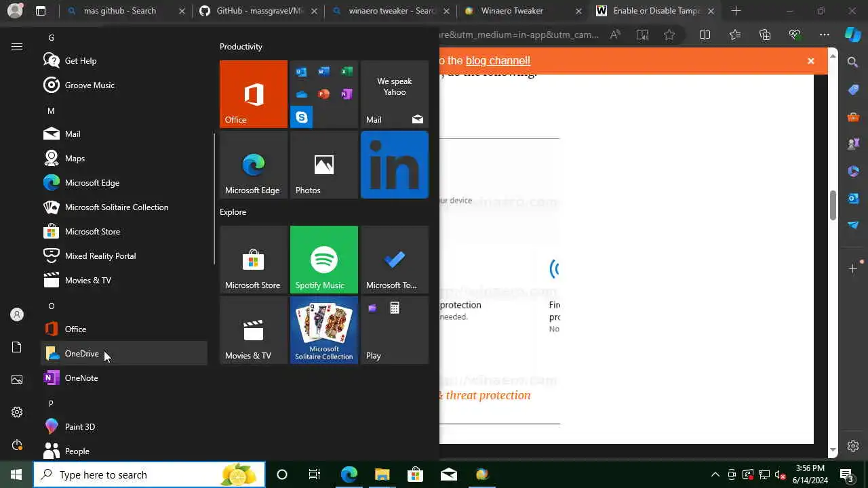868x488 pixels.
Task: Open Microsoft Store from the app list
Action: pyautogui.click(x=124, y=231)
